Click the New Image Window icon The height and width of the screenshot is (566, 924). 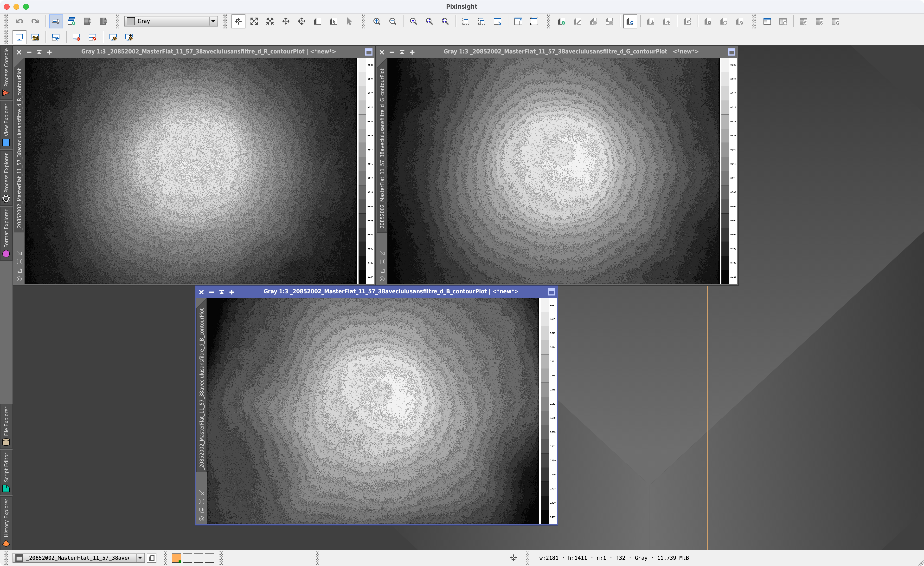click(x=72, y=21)
